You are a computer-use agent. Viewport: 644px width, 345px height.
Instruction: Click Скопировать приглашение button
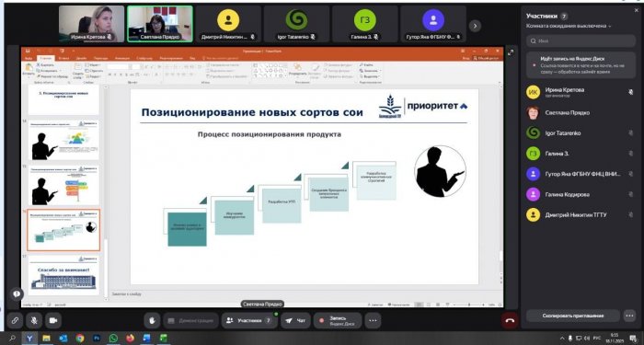pyautogui.click(x=573, y=316)
